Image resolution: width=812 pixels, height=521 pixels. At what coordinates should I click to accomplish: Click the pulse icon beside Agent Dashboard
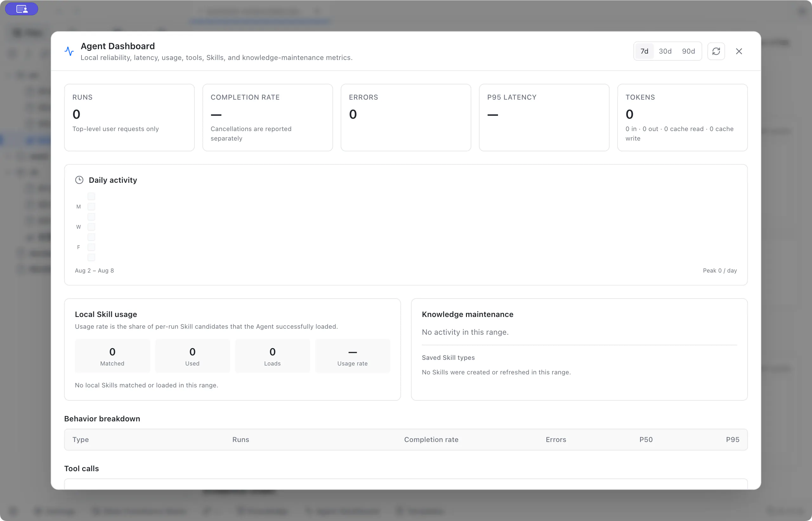69,51
